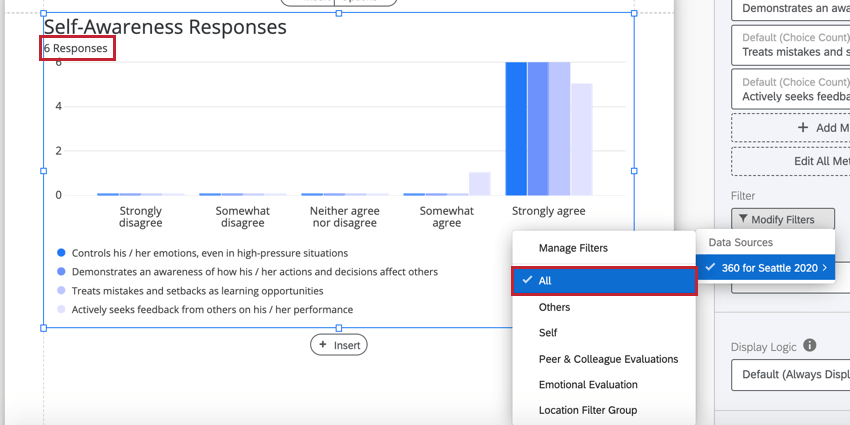Click the Modify Filters button

click(783, 220)
